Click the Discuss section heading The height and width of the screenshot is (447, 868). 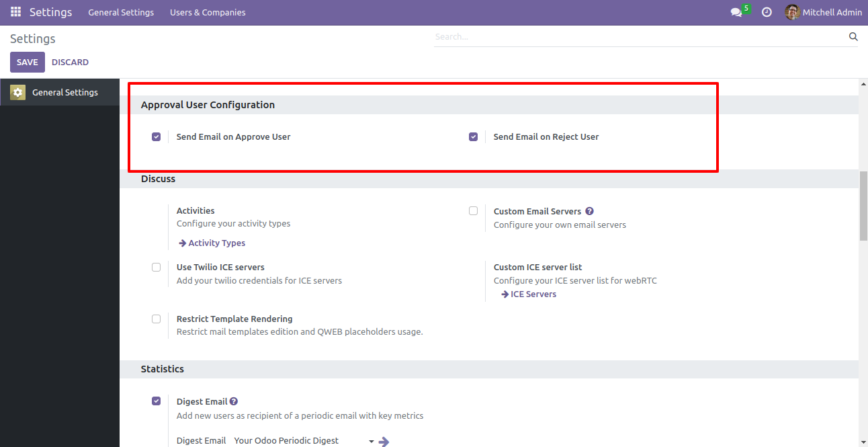(158, 179)
